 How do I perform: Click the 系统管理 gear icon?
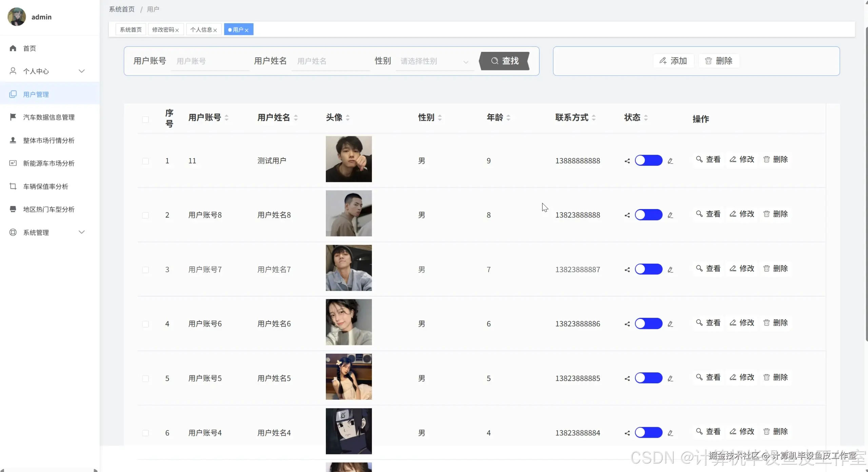[x=13, y=232]
